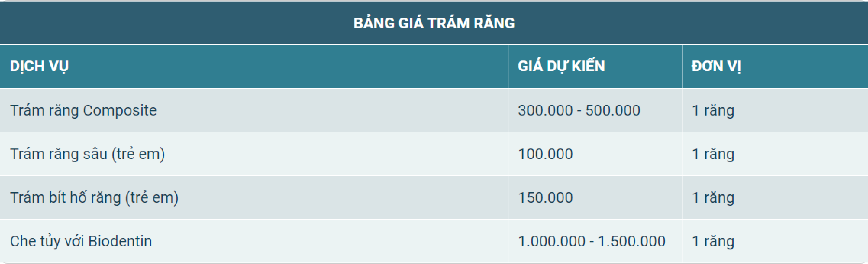Click the 'BẢNG GIÁ TRÁM RĂNG' table title
868x264 pixels.
click(x=434, y=23)
